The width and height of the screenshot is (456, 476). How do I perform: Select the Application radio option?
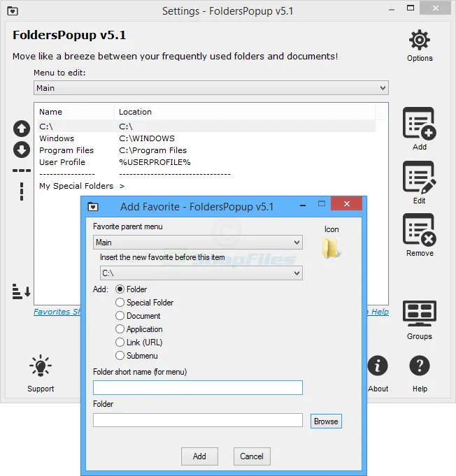pos(120,329)
